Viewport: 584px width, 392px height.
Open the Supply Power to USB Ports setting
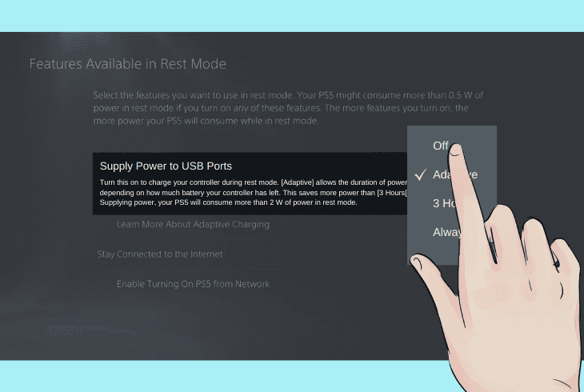tap(250, 183)
